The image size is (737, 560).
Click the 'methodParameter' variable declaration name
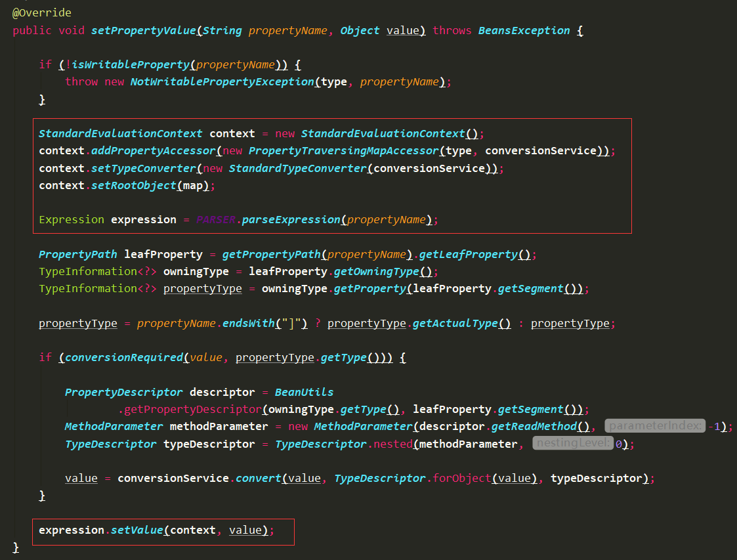click(x=219, y=427)
